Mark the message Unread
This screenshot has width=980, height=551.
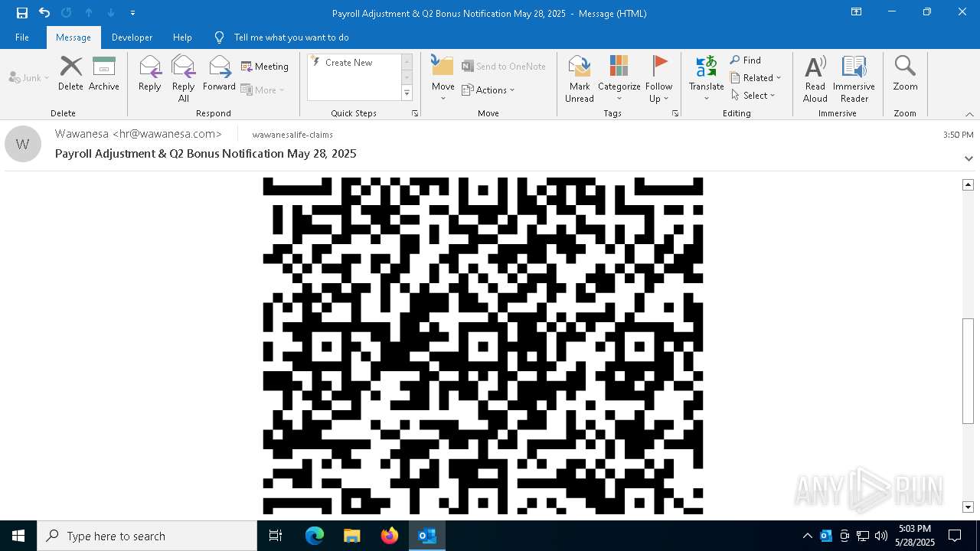point(580,79)
